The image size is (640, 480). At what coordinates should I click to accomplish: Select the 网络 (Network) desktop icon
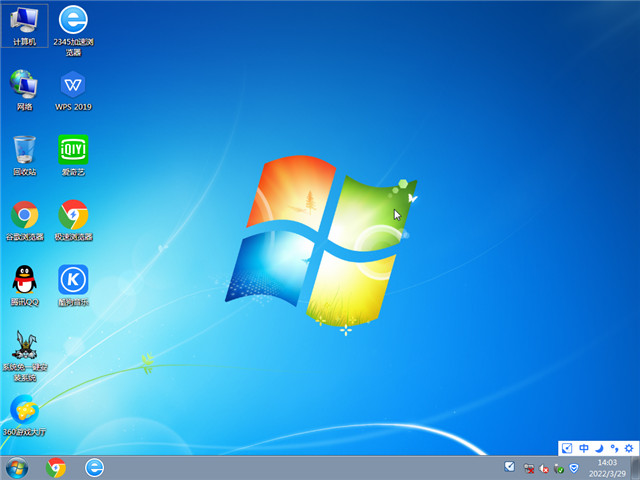[x=24, y=85]
